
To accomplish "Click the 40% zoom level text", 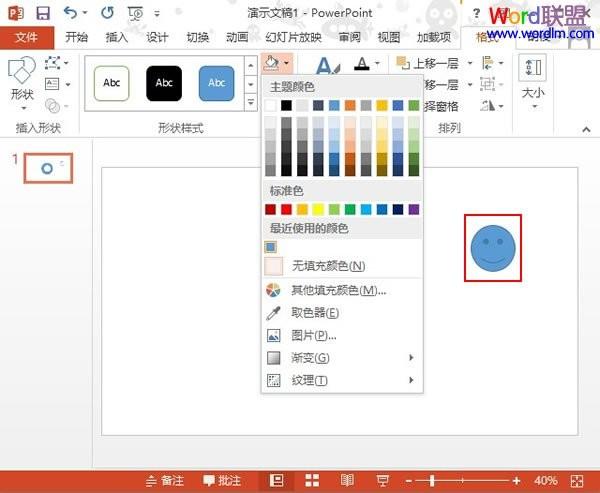I will [545, 481].
